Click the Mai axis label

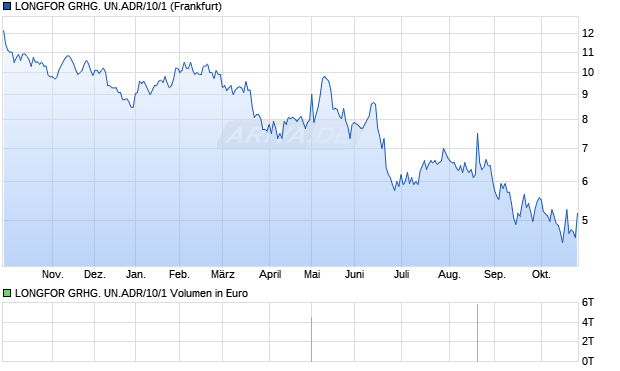[x=312, y=274]
